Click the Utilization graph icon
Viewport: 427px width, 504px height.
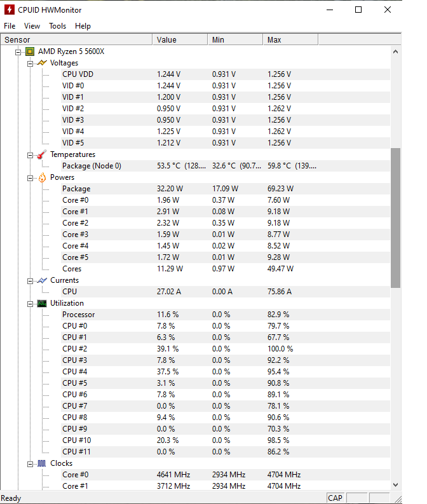pos(42,303)
